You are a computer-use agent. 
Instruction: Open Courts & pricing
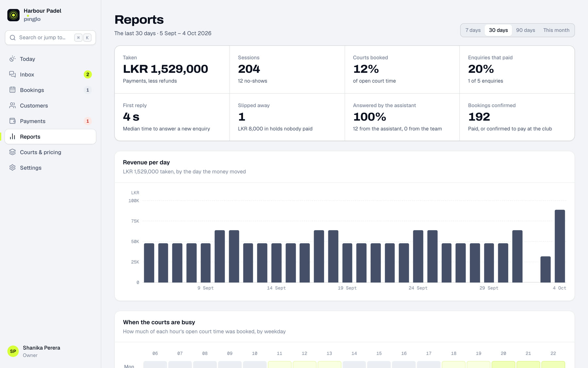[x=50, y=152]
